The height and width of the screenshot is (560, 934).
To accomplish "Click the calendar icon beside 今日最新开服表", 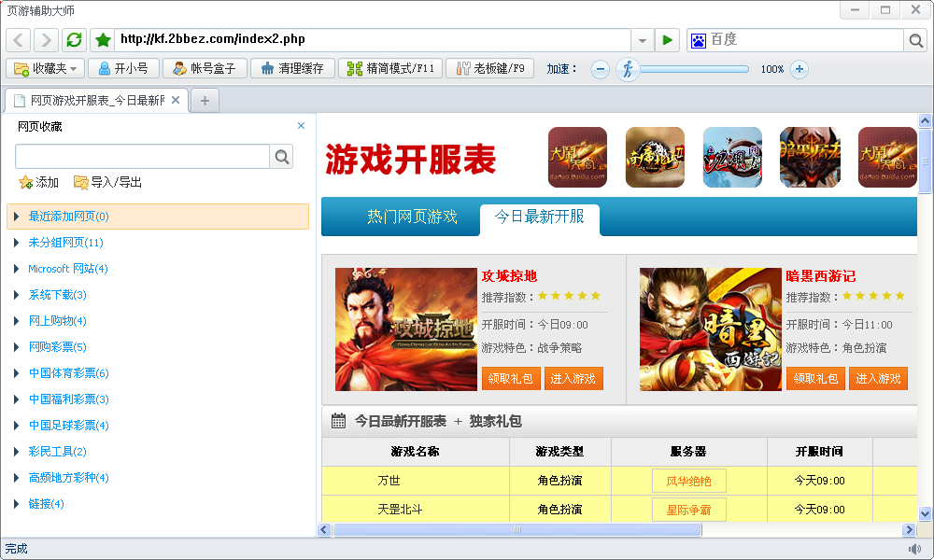I will 338,421.
